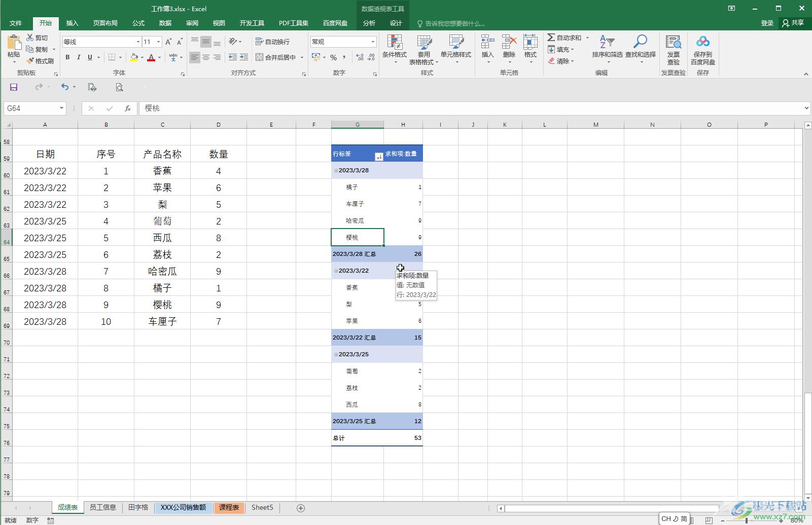Toggle underline formatting
The height and width of the screenshot is (525, 812).
90,57
